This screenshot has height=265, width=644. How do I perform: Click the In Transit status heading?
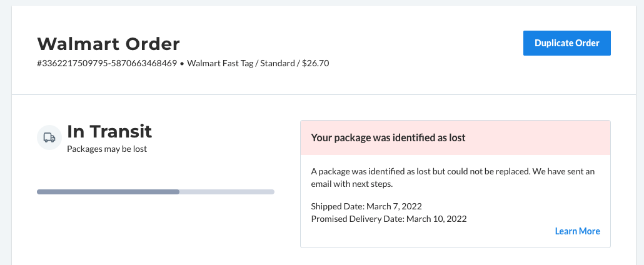pos(109,131)
